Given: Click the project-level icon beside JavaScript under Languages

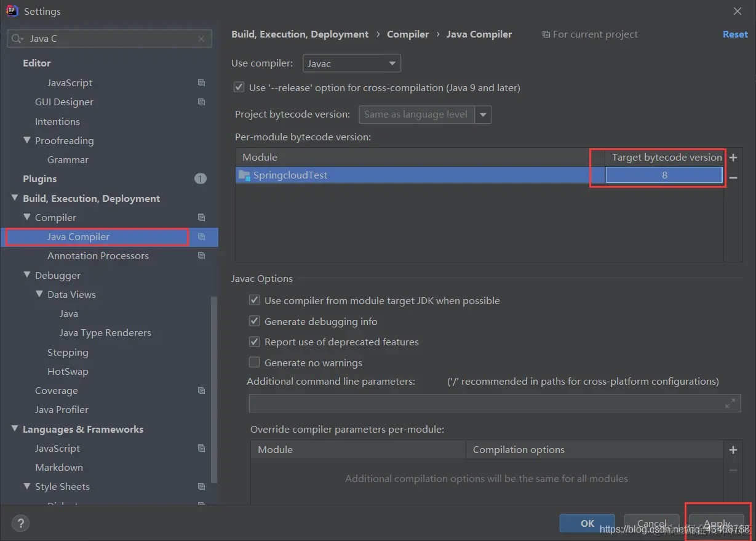Looking at the screenshot, I should coord(201,448).
